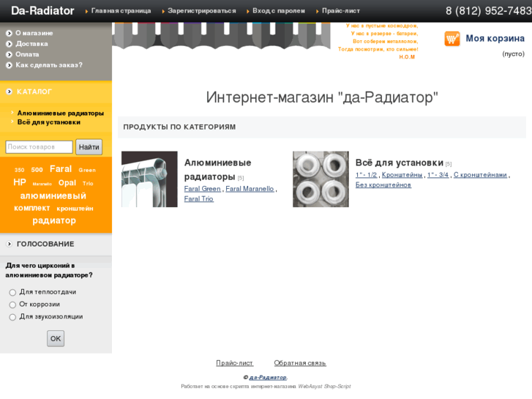Click the кронштейн tag in tag cloud
The height and width of the screenshot is (399, 532).
tap(75, 209)
